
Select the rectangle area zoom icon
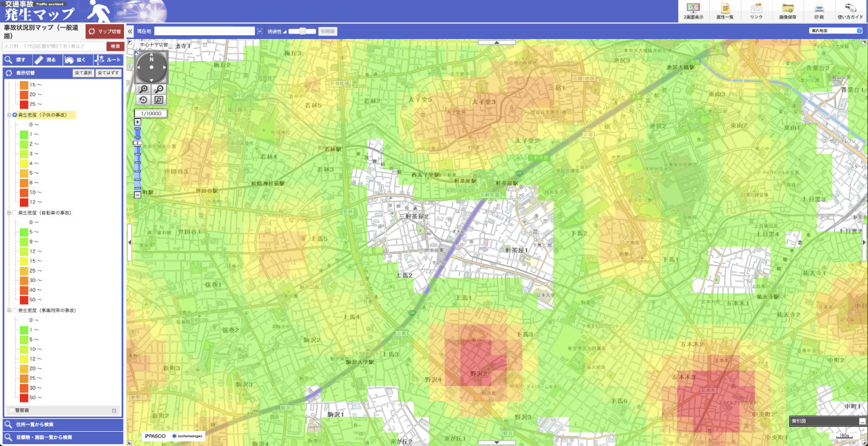click(159, 100)
